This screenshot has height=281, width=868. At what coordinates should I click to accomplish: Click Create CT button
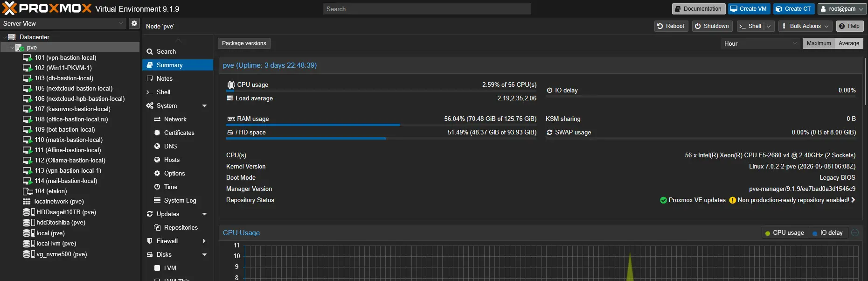tap(793, 9)
